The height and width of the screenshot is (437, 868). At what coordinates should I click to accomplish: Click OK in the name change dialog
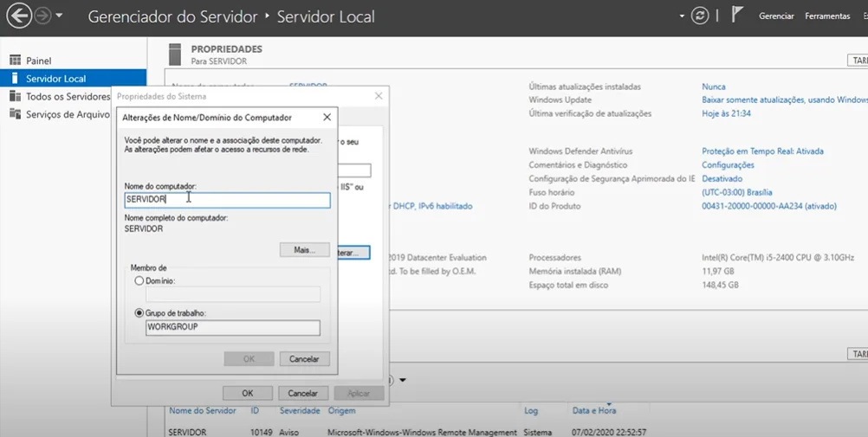coord(249,359)
